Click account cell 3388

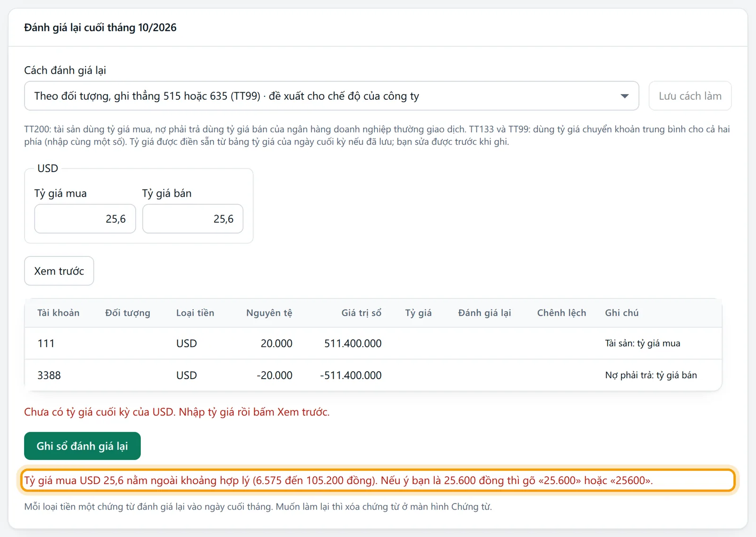49,375
